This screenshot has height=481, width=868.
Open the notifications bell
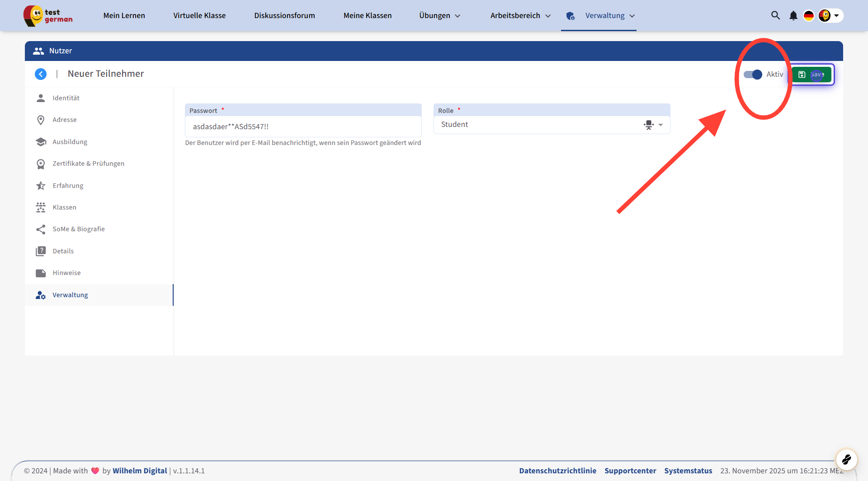[793, 16]
